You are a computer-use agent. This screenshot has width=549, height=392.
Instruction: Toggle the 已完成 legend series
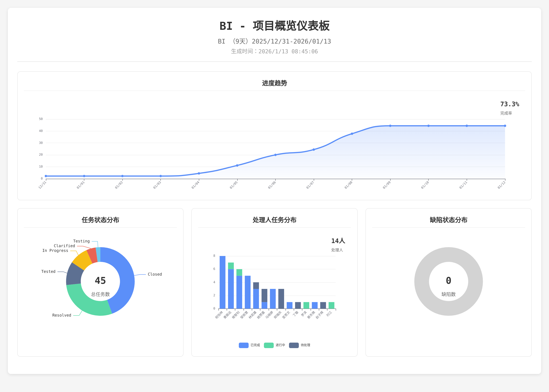244,345
